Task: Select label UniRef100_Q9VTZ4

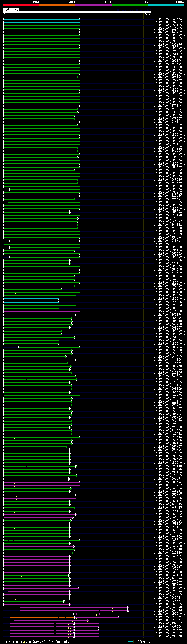Action: point(168,77)
